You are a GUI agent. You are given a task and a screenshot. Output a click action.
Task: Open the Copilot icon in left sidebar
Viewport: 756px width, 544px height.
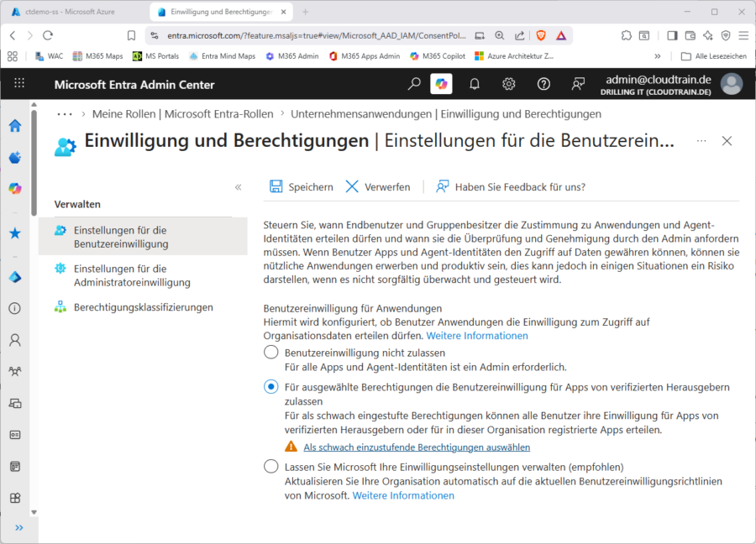click(15, 188)
